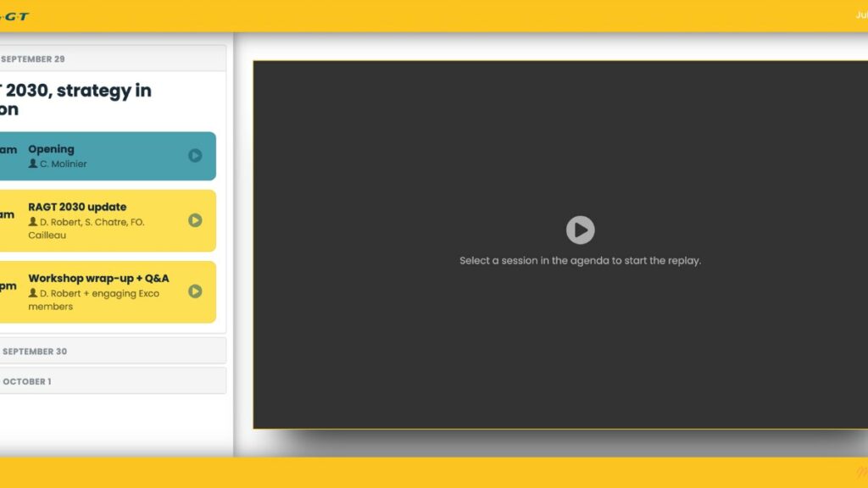Select the RAGT 2030 update title
The image size is (868, 488).
77,207
